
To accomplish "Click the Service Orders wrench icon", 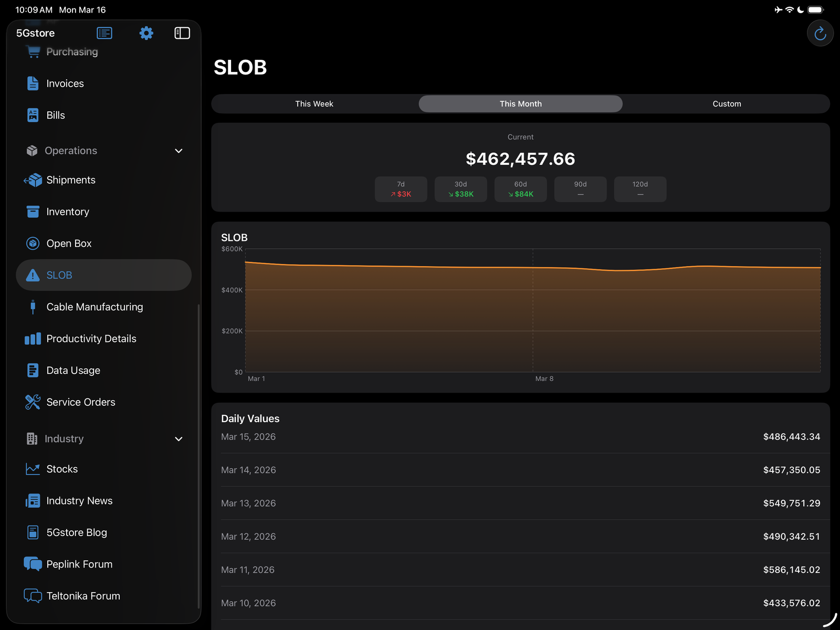I will click(32, 402).
